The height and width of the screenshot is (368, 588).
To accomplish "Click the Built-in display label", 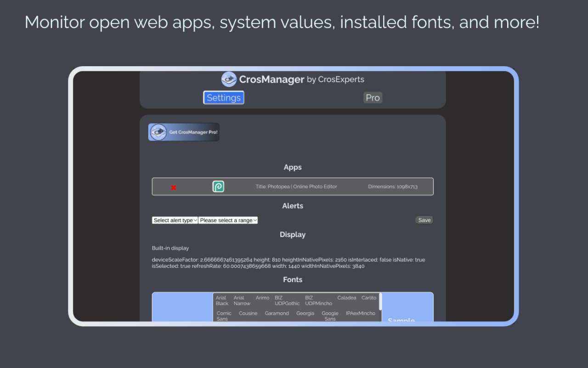I will 170,248.
